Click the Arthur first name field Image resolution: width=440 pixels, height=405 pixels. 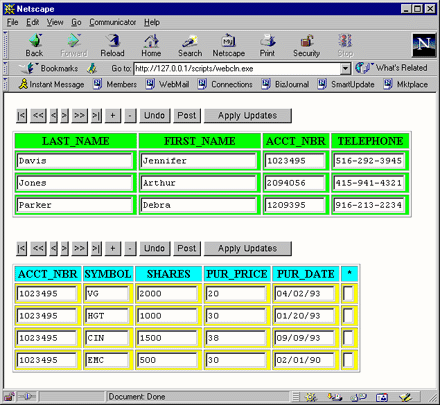point(198,183)
